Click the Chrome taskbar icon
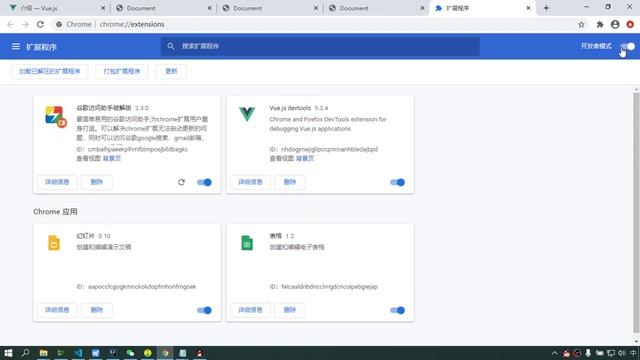 coord(165,353)
